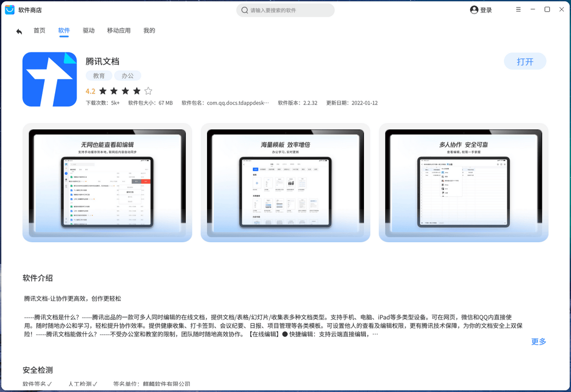Screen dimensions: 571x392
Task: Open the hamburger menu icon
Action: pos(518,9)
